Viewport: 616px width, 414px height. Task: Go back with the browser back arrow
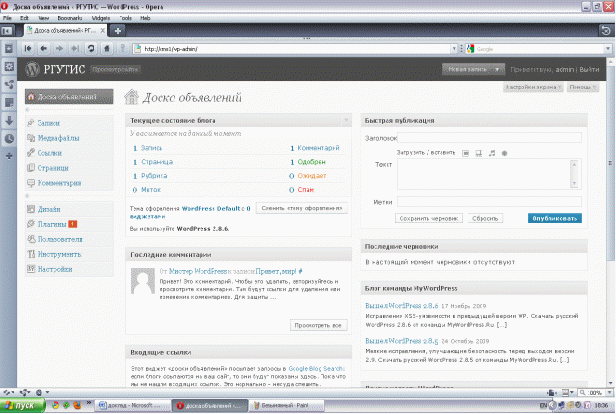click(44, 48)
